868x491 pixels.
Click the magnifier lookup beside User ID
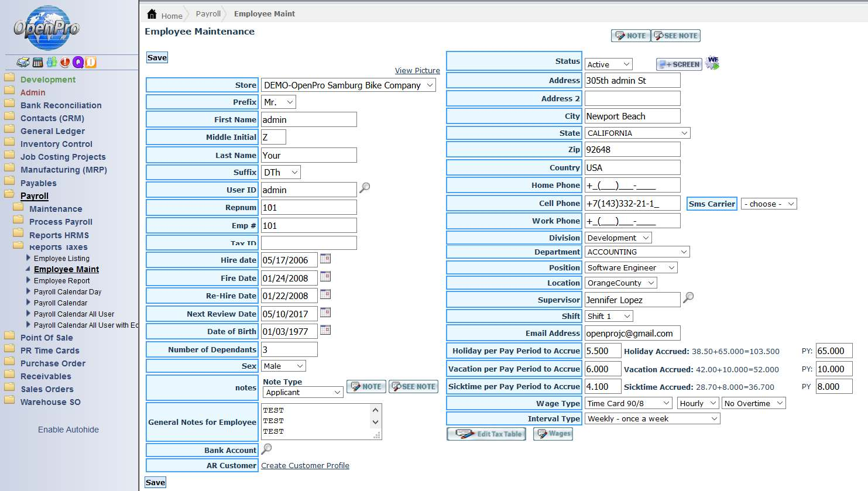tap(365, 188)
